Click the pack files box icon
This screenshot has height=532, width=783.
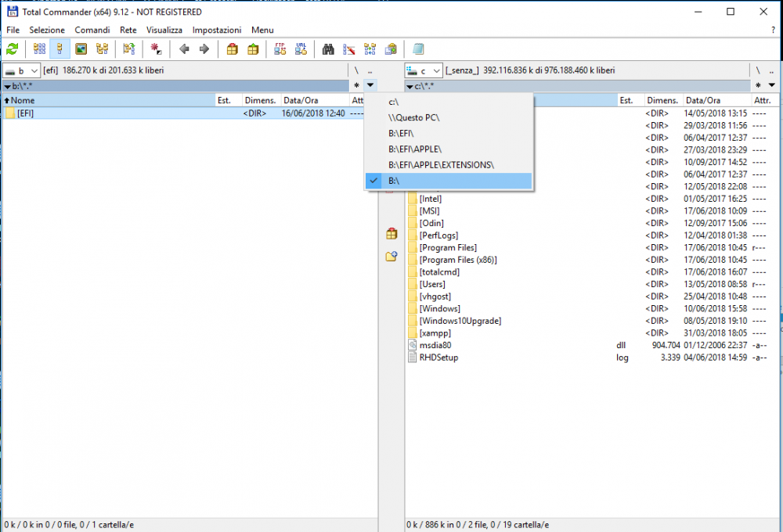point(232,49)
